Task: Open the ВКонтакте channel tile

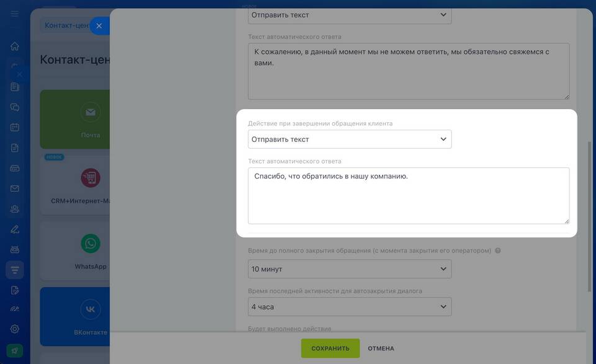Action: click(91, 316)
